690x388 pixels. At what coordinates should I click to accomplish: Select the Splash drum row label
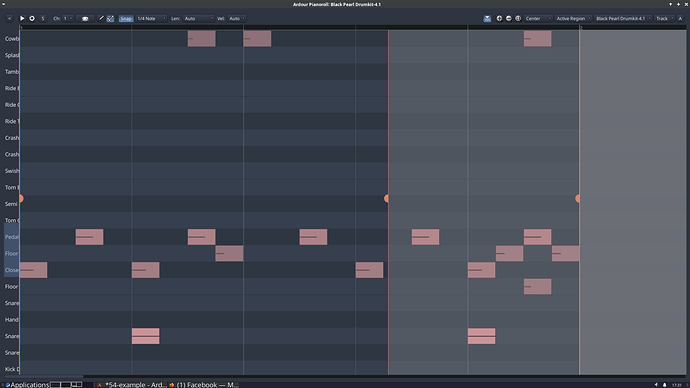[12, 55]
